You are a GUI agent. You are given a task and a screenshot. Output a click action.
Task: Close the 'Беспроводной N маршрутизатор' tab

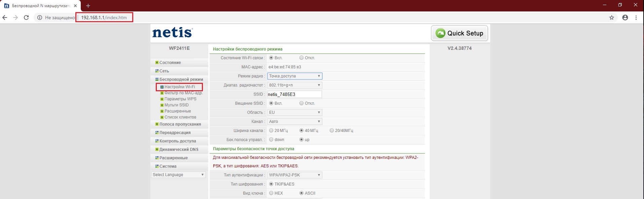point(75,6)
